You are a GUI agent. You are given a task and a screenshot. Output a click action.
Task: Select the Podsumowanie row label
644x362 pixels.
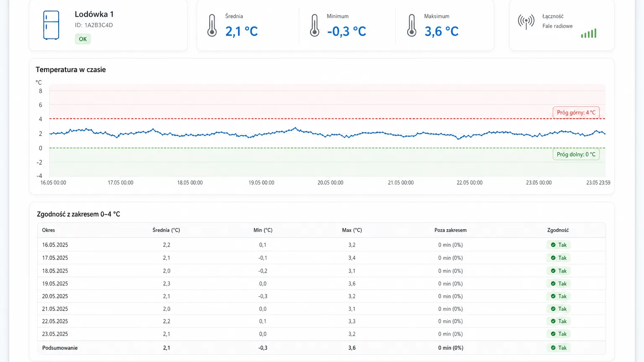(60, 348)
